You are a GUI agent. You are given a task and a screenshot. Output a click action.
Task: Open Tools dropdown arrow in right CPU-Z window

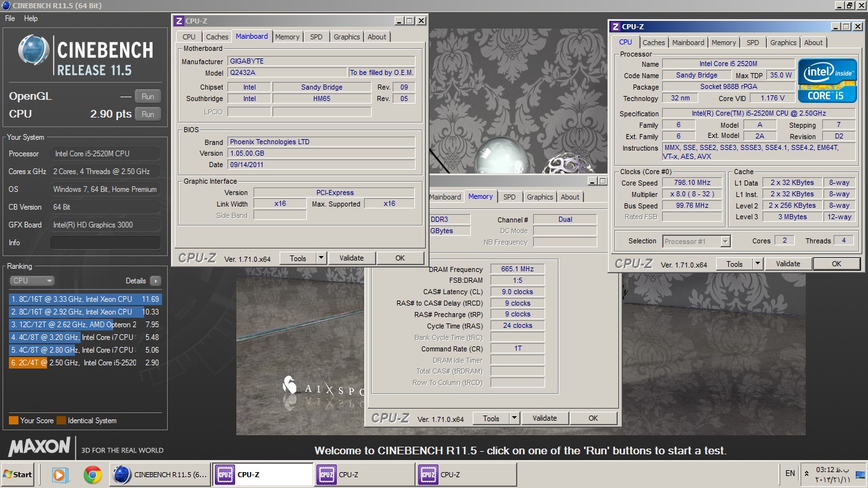(x=757, y=264)
